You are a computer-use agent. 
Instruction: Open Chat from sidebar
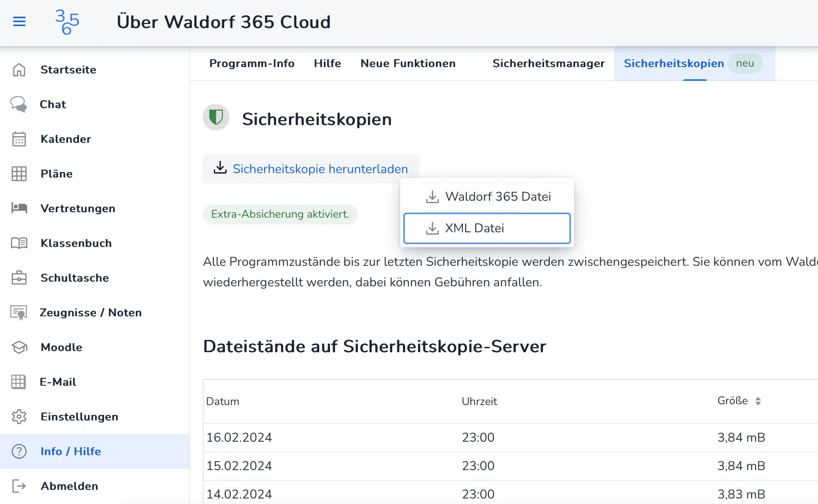click(x=95, y=105)
